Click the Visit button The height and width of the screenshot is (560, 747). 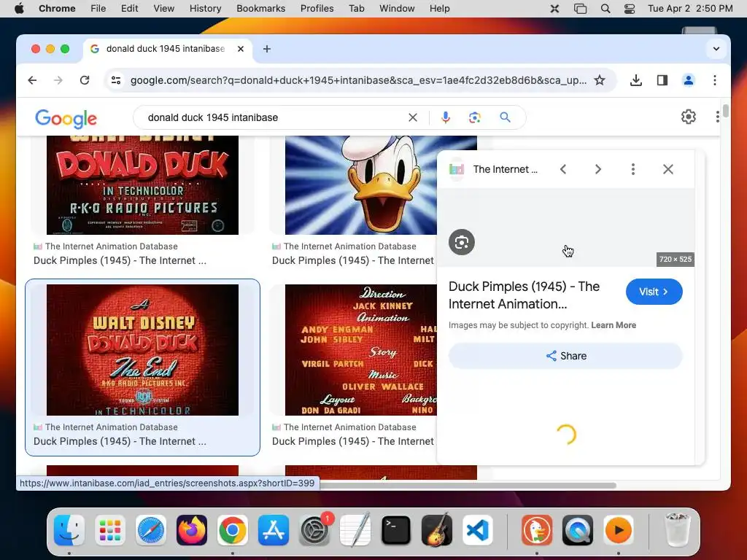[x=654, y=292]
